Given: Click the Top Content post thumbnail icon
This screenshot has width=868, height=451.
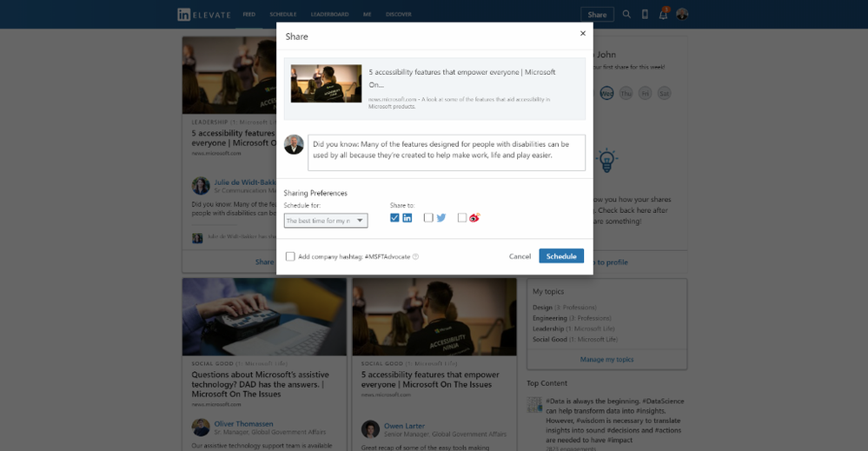Looking at the screenshot, I should [534, 405].
